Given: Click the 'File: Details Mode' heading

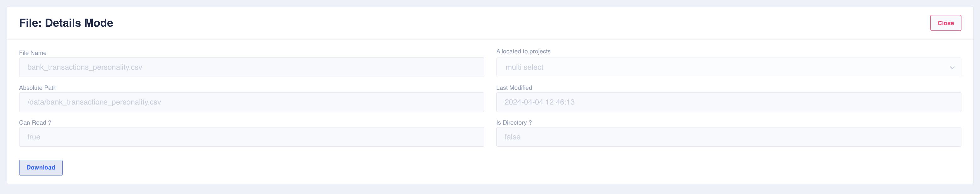Looking at the screenshot, I should [x=66, y=23].
